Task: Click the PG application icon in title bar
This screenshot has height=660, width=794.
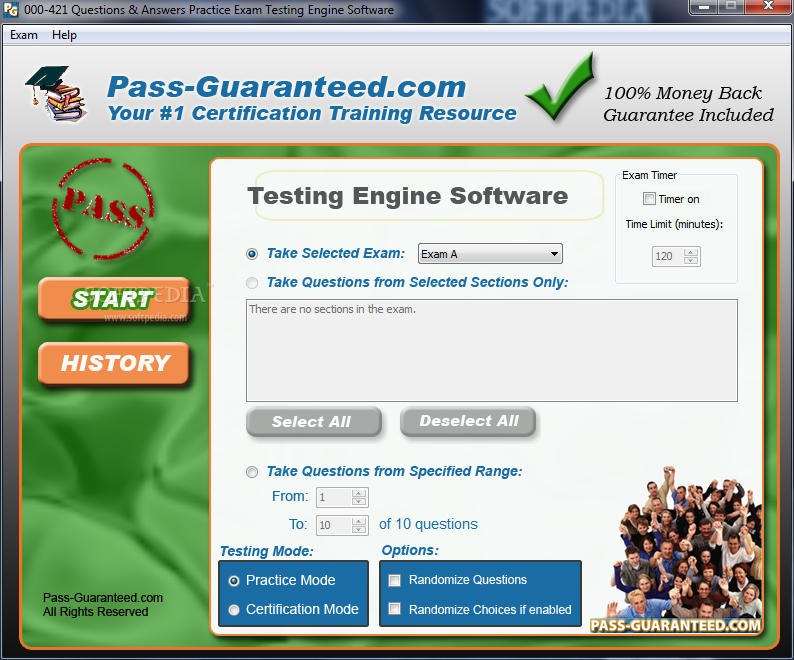Action: 11,10
